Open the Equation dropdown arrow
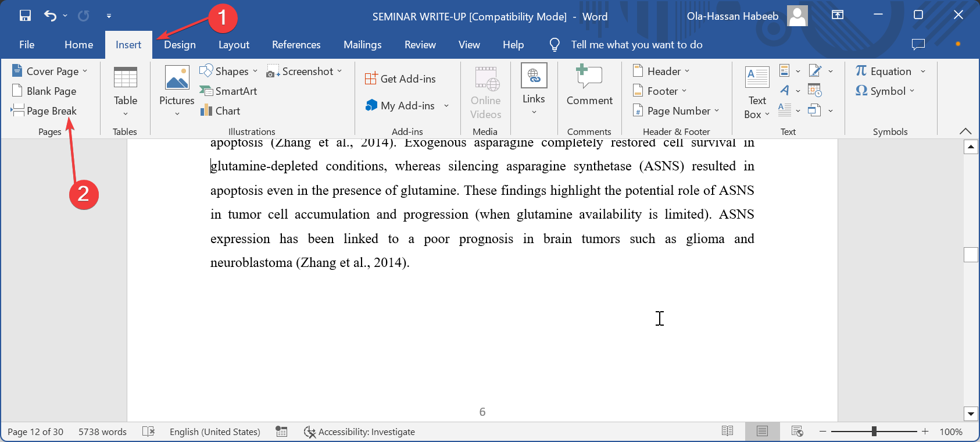Screen dimensions: 980x442 tap(923, 72)
